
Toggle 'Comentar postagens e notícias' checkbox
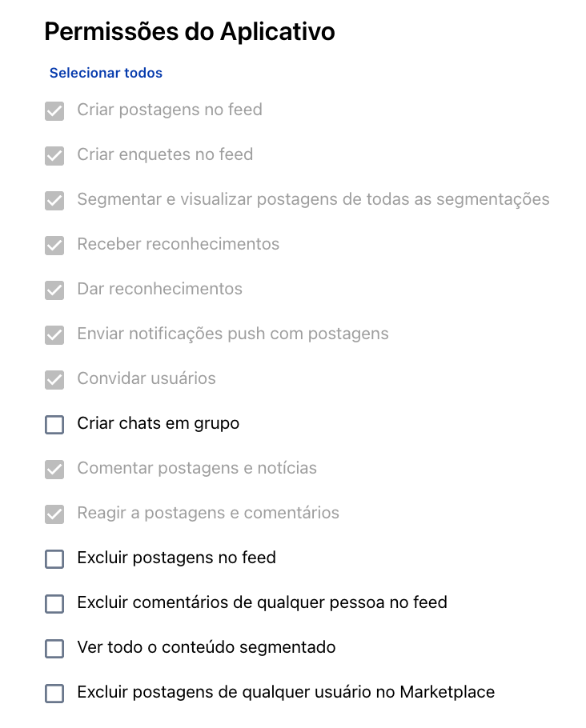[x=54, y=470]
